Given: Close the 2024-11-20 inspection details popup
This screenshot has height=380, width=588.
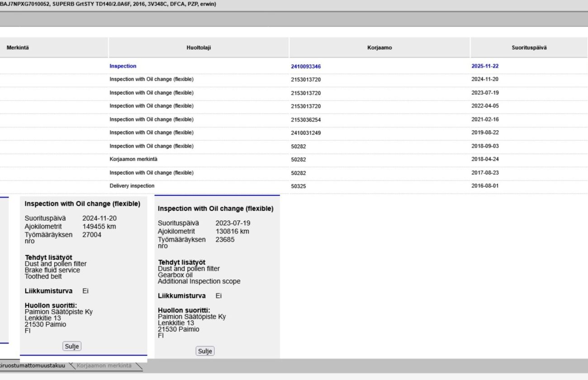Looking at the screenshot, I should [x=72, y=347].
